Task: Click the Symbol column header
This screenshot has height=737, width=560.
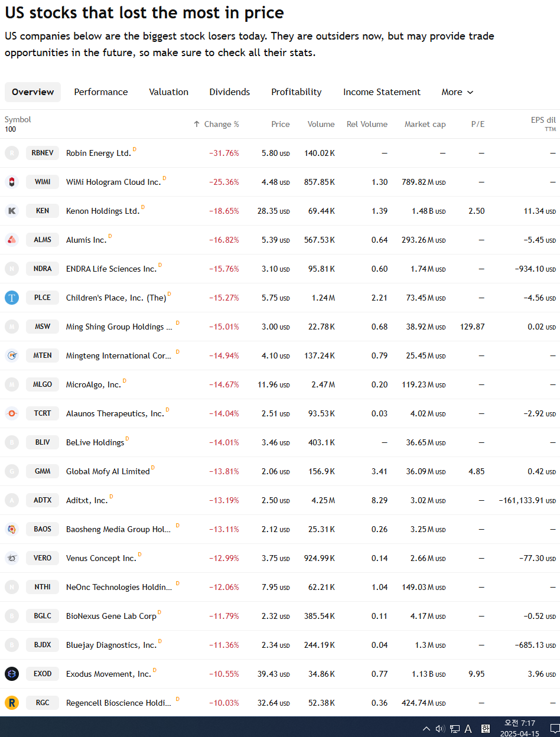Action: pos(18,119)
